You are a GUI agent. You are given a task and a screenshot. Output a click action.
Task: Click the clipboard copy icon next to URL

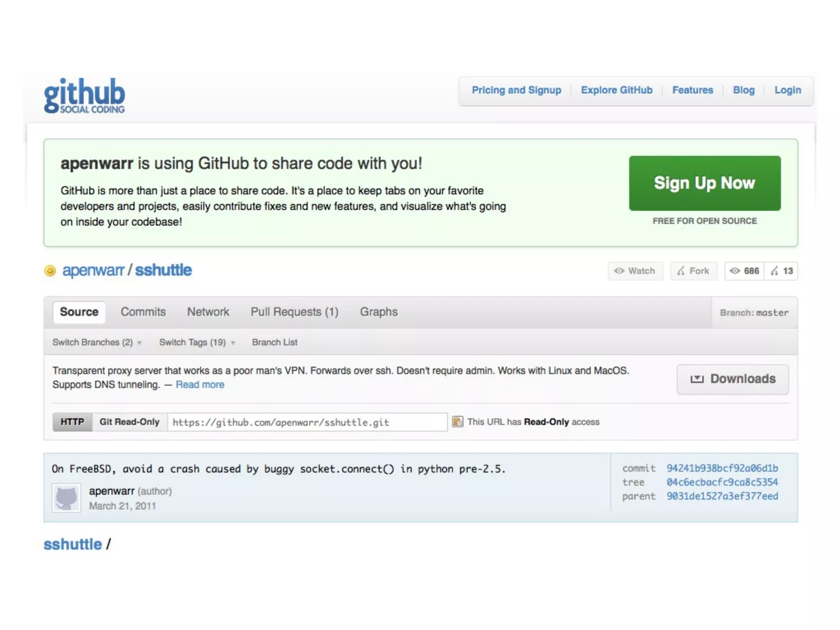[x=457, y=422]
